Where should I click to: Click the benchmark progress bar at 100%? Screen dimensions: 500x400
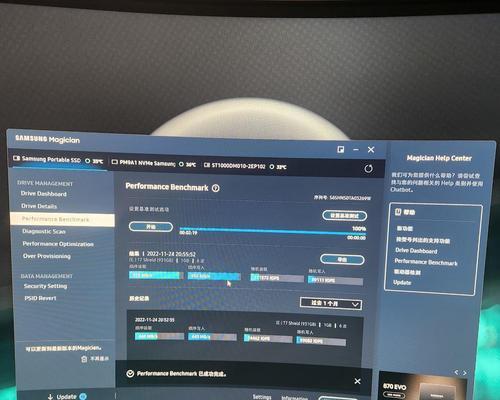click(273, 231)
